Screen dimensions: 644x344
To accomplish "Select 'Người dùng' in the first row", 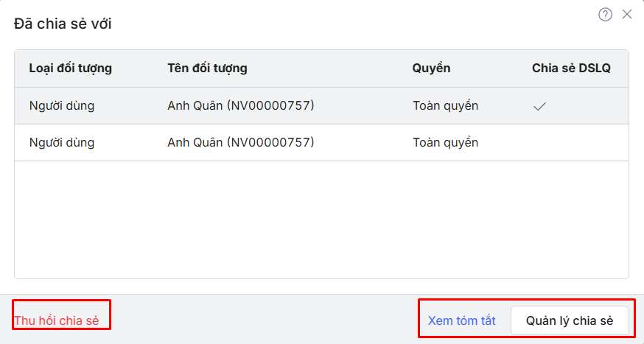I will click(x=62, y=106).
